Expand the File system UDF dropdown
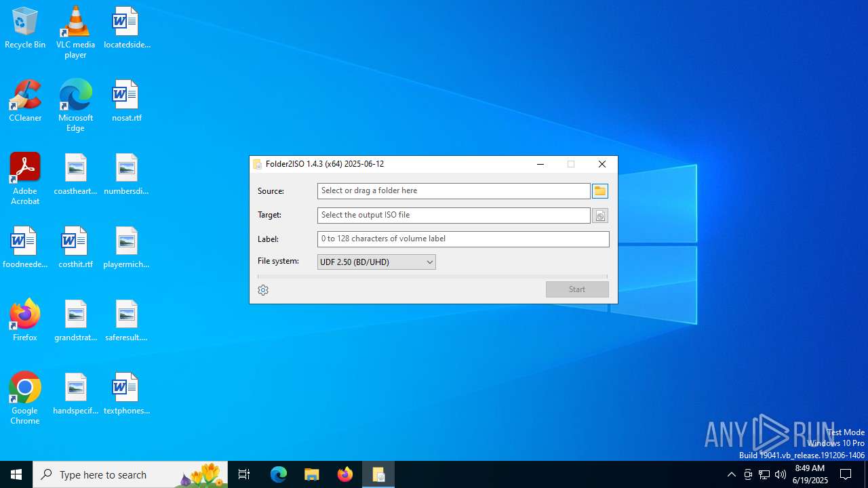Screen dimensions: 868x488 (x=376, y=262)
